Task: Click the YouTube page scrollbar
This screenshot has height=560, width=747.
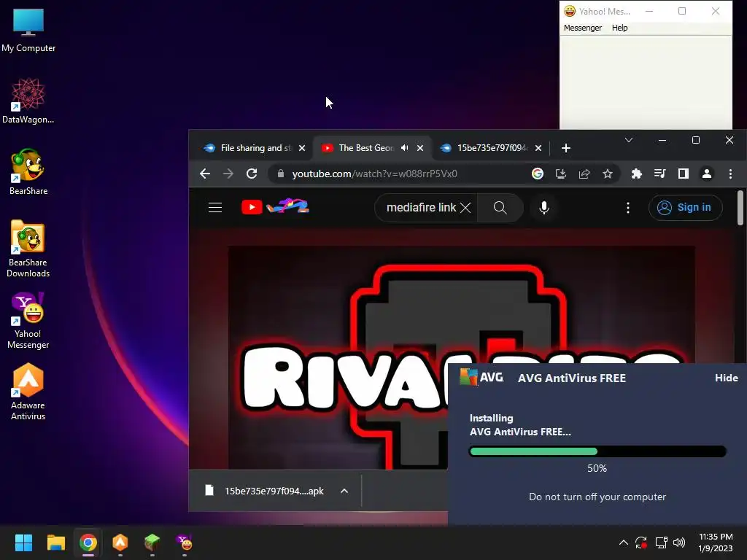Action: [x=740, y=208]
